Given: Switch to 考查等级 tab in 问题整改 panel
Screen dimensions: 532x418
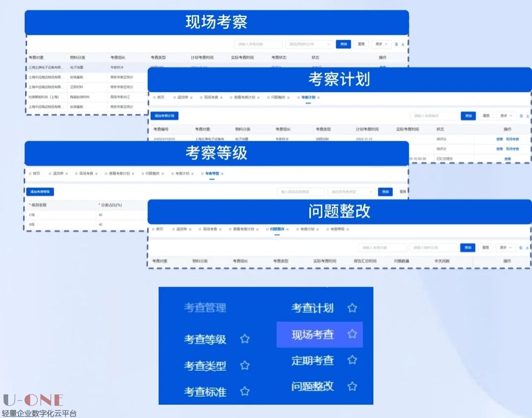Looking at the screenshot, I should click(x=337, y=229).
